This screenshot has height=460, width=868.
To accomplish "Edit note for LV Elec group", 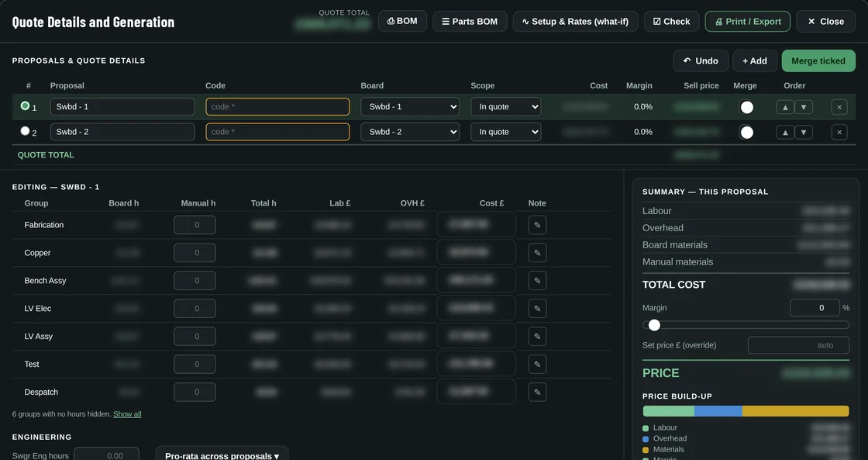I will click(x=537, y=308).
